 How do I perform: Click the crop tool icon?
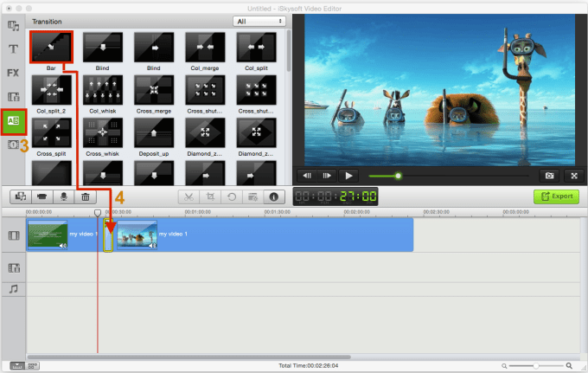click(210, 196)
